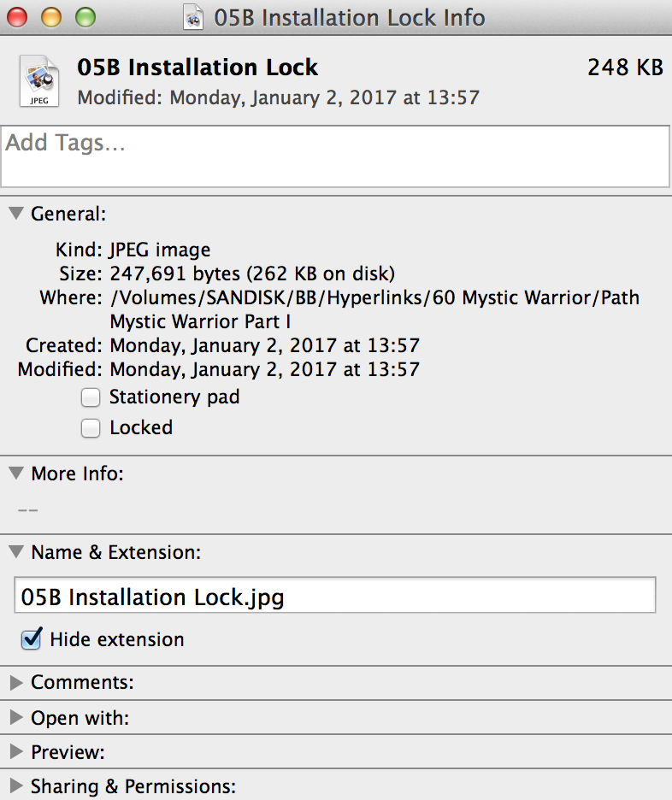The width and height of the screenshot is (672, 800).
Task: Collapse the Name & Extension section
Action: pos(16,551)
